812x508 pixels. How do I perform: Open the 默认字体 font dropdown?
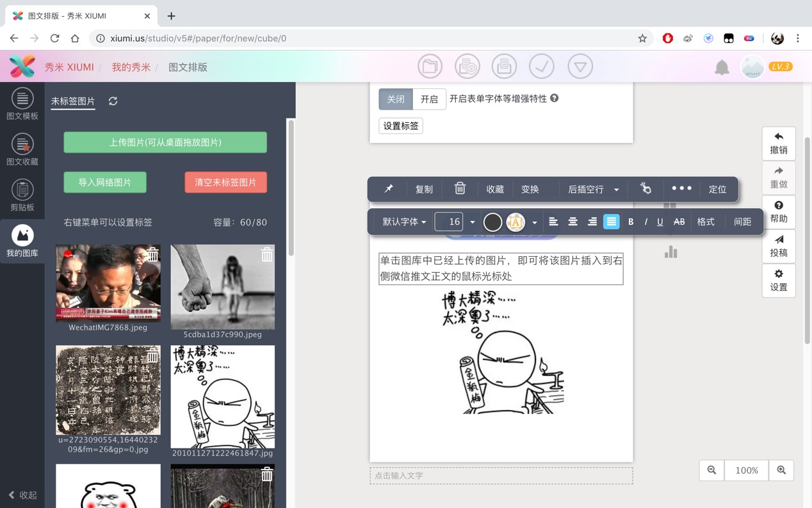tap(404, 222)
